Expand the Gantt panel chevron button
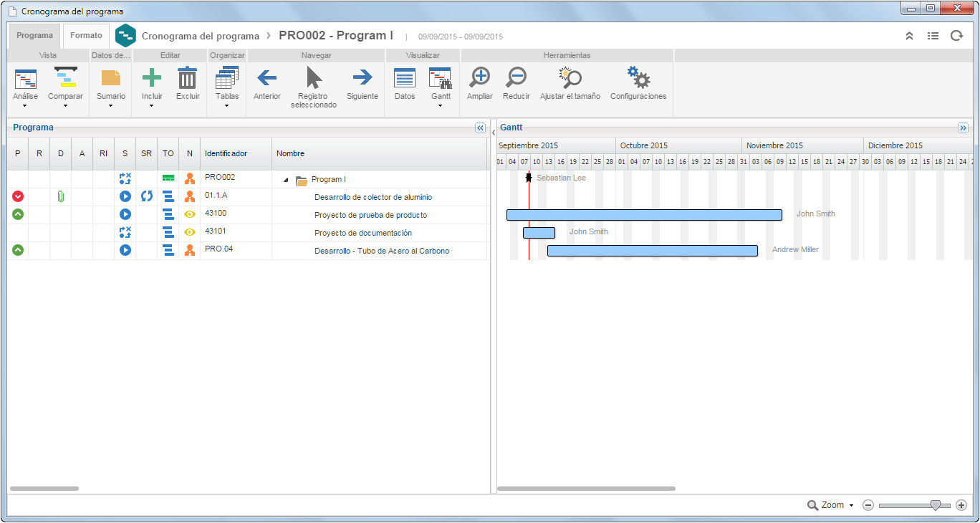The height and width of the screenshot is (523, 980). (964, 128)
